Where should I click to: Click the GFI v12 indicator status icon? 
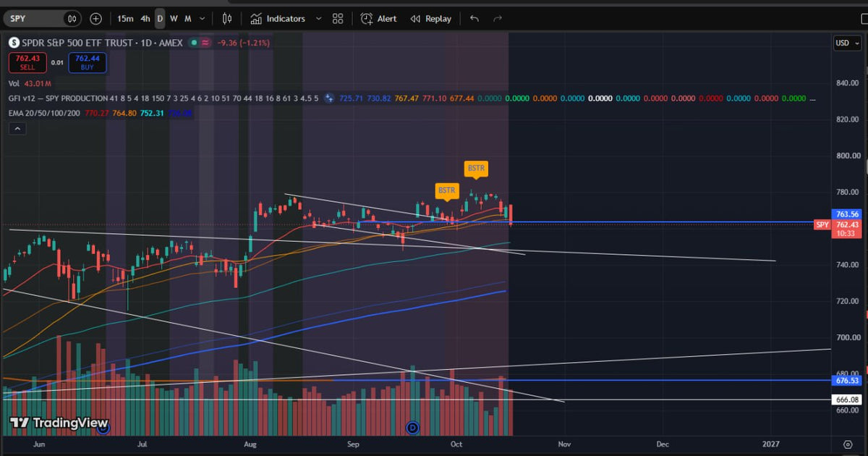(329, 98)
